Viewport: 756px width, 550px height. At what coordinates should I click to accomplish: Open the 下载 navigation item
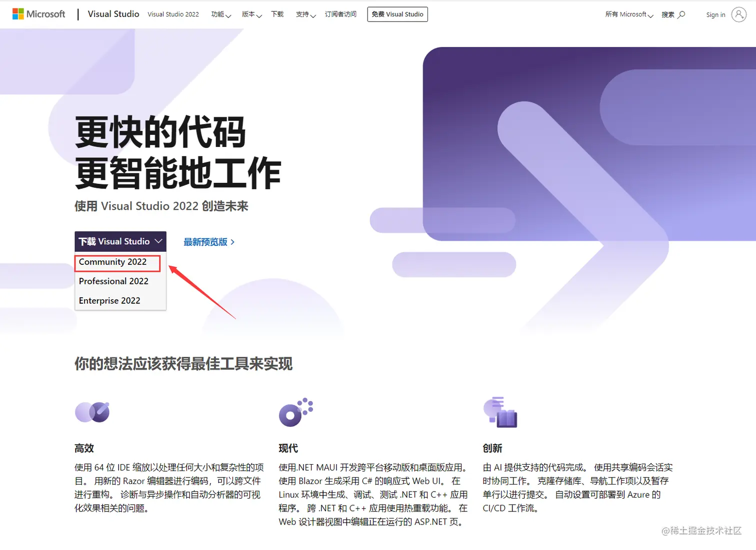click(x=277, y=14)
